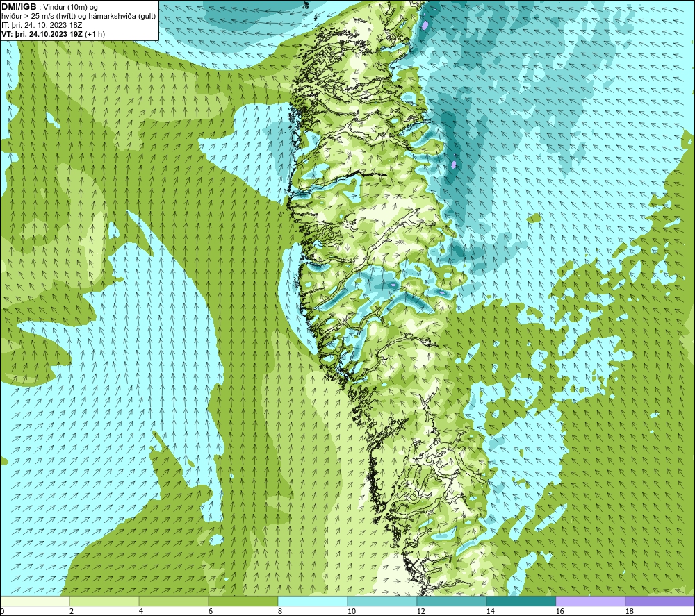Click the 'IT: þri. 24. 10. 2023 18Z' line
Image resolution: width=695 pixels, height=616 pixels.
[x=42, y=25]
